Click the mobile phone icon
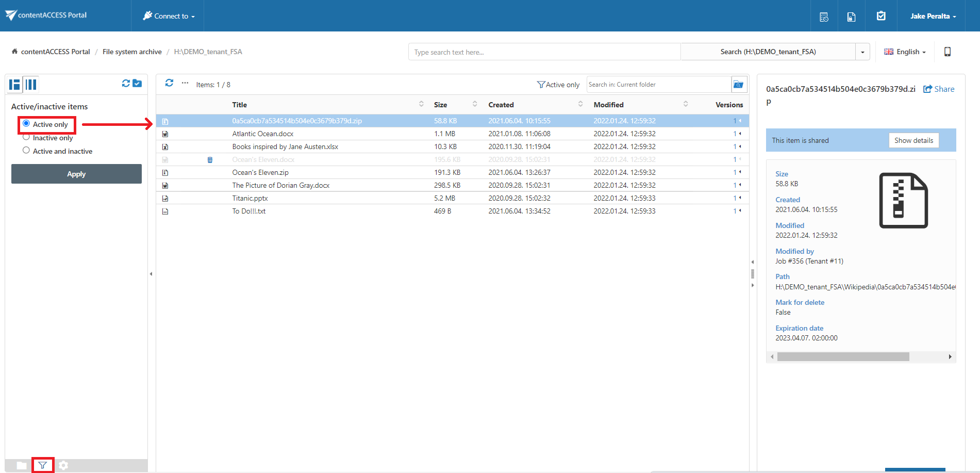Image resolution: width=980 pixels, height=473 pixels. point(947,52)
